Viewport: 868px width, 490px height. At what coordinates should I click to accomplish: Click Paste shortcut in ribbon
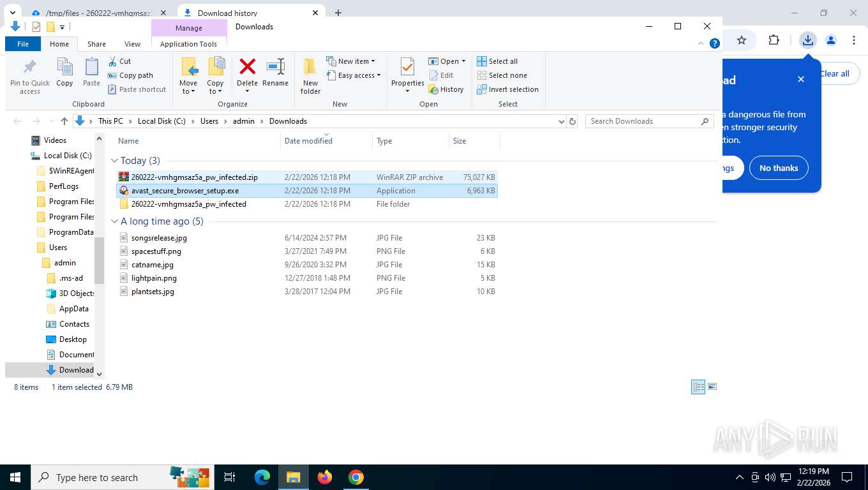[137, 89]
